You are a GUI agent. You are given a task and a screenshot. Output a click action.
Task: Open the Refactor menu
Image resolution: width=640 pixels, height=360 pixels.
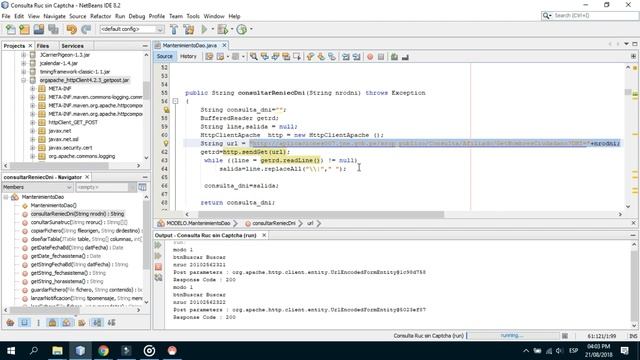(100, 16)
